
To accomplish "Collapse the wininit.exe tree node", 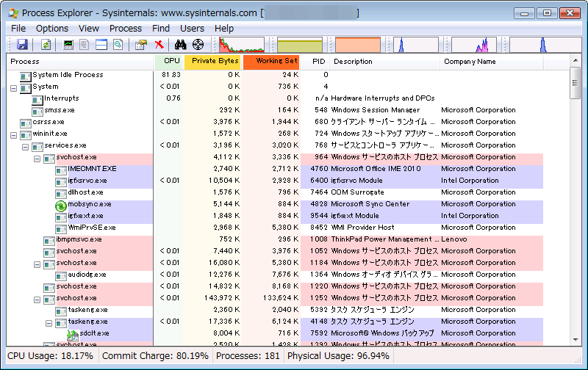I will click(14, 136).
